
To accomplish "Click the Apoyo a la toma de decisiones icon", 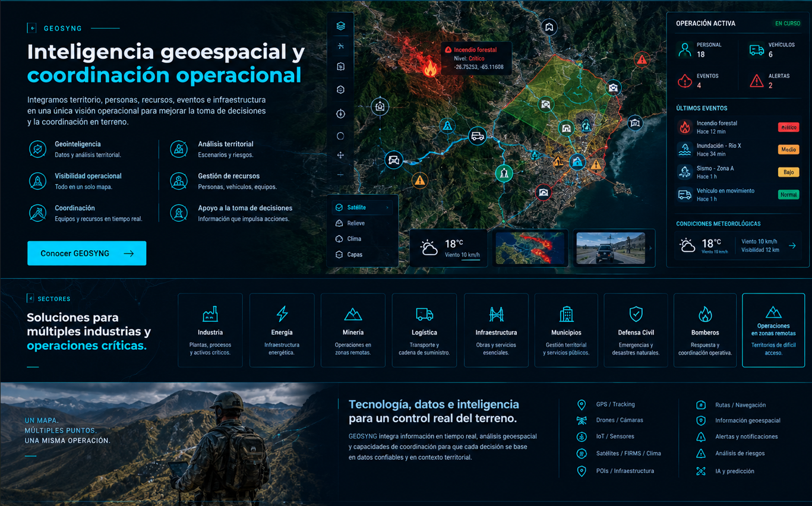I will [x=179, y=213].
